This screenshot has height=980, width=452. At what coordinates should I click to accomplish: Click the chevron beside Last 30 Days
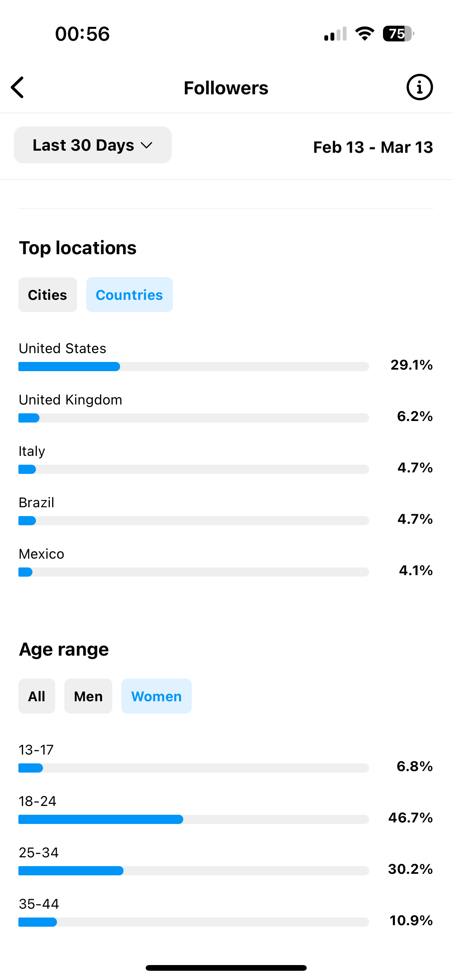[147, 145]
